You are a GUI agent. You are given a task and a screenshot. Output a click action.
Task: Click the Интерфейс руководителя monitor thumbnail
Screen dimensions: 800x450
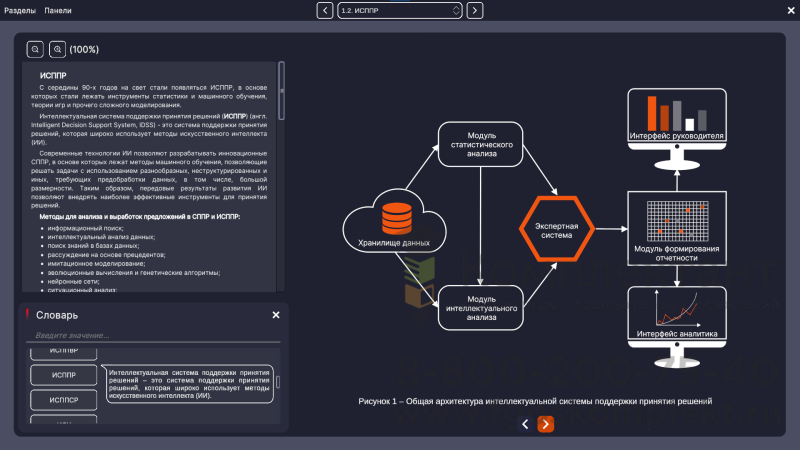tap(676, 120)
